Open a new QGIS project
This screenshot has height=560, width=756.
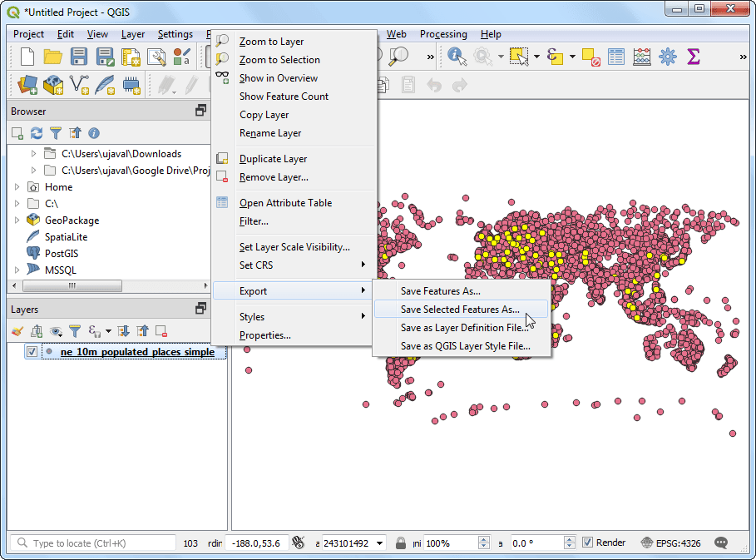[x=26, y=57]
